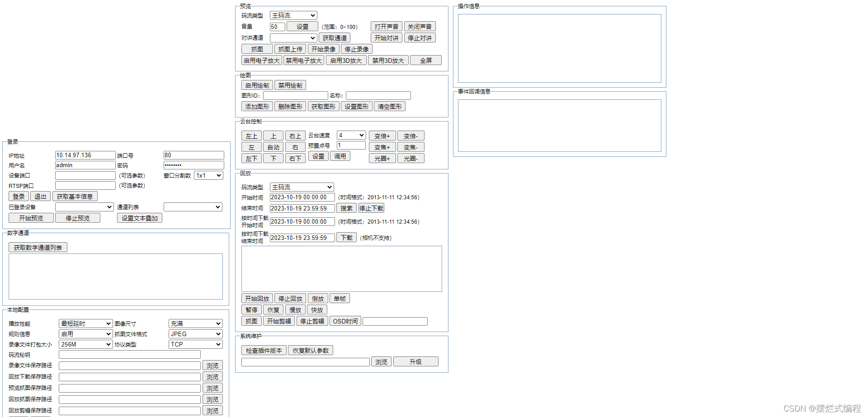The height and width of the screenshot is (417, 868).
Task: Open 播放性能 dropdown showing 最短延时
Action: [x=85, y=323]
